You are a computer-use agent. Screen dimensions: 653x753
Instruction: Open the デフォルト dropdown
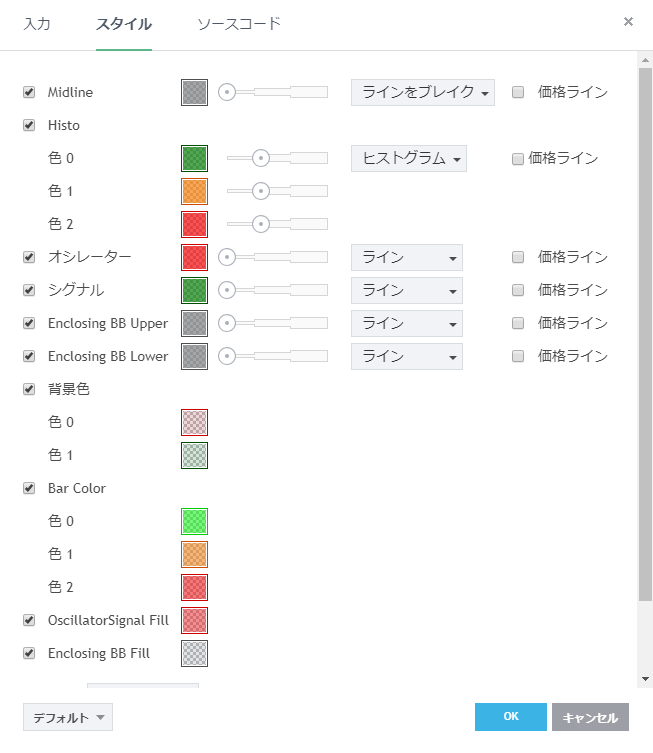(x=67, y=717)
